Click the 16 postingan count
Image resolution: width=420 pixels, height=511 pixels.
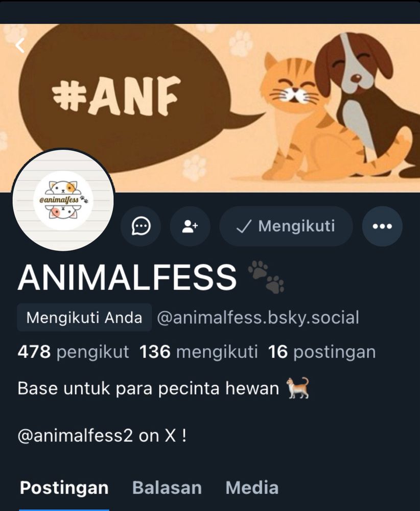click(x=322, y=352)
